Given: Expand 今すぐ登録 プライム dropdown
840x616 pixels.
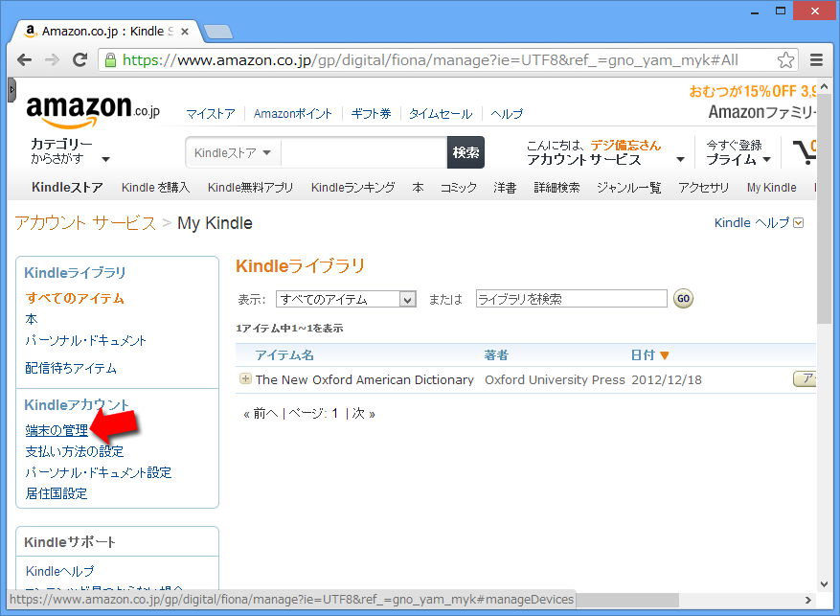Looking at the screenshot, I should click(x=738, y=152).
